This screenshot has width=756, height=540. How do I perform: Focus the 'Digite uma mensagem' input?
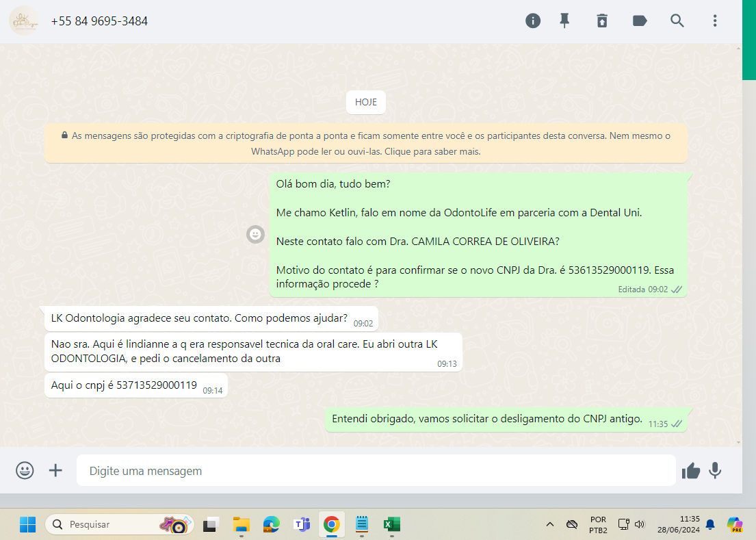pyautogui.click(x=376, y=471)
